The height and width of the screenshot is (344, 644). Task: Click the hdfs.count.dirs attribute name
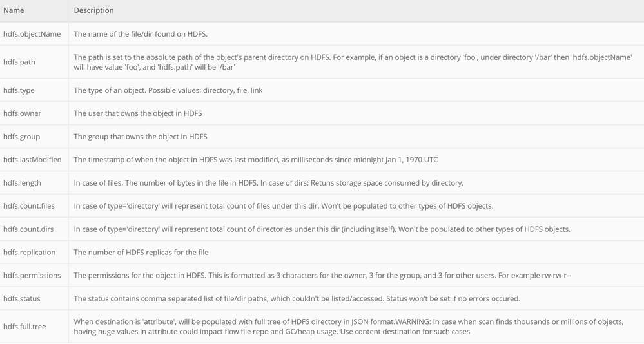tap(28, 229)
